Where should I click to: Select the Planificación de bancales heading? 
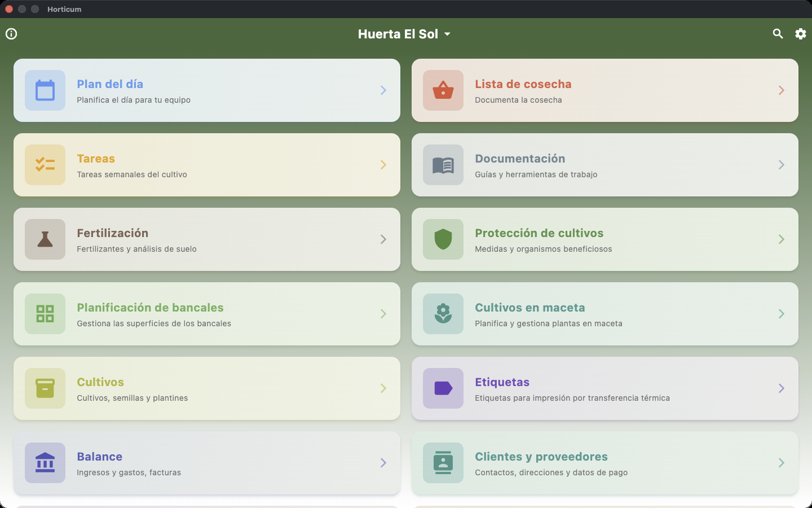click(x=150, y=308)
